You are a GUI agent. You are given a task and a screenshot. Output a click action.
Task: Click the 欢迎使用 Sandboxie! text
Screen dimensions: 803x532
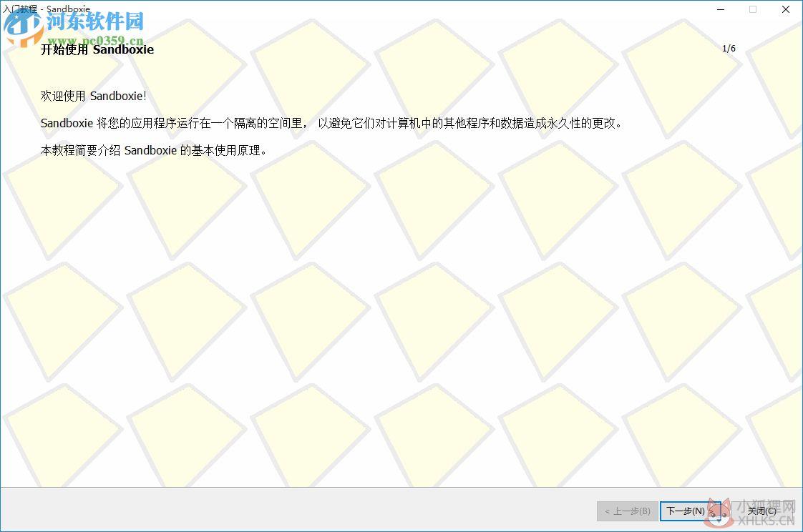94,96
